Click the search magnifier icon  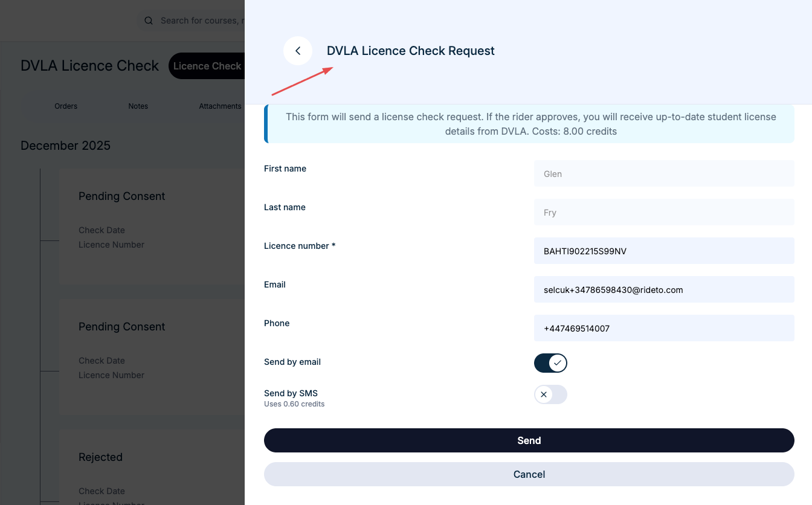(x=148, y=21)
